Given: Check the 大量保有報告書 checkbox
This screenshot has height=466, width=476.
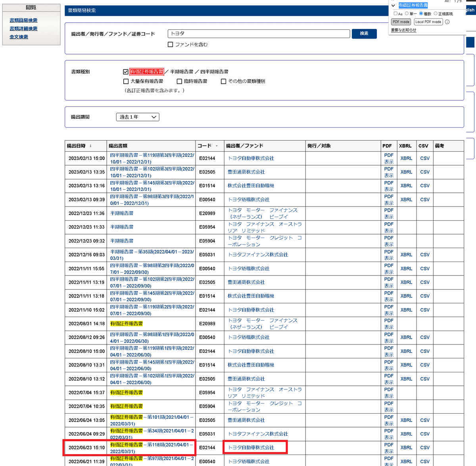Looking at the screenshot, I should pos(126,81).
